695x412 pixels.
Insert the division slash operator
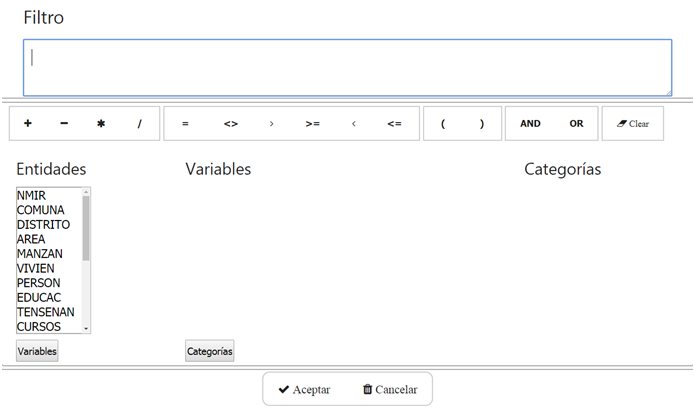pos(139,124)
